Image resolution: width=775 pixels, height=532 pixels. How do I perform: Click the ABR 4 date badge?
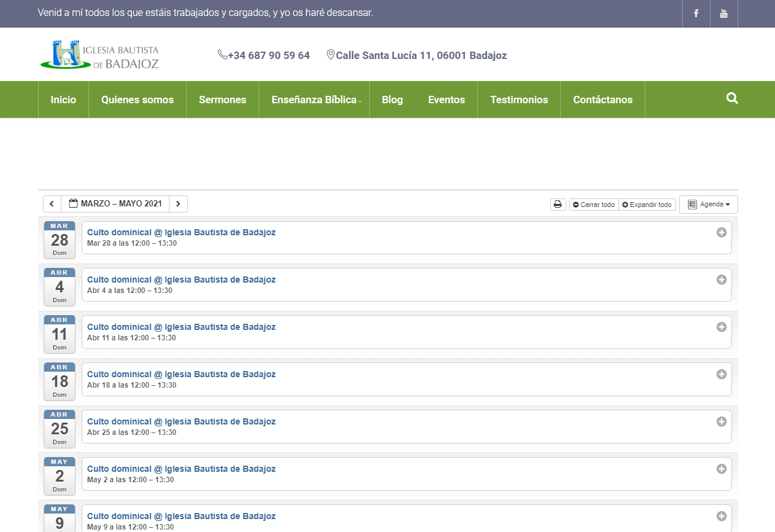pos(60,287)
